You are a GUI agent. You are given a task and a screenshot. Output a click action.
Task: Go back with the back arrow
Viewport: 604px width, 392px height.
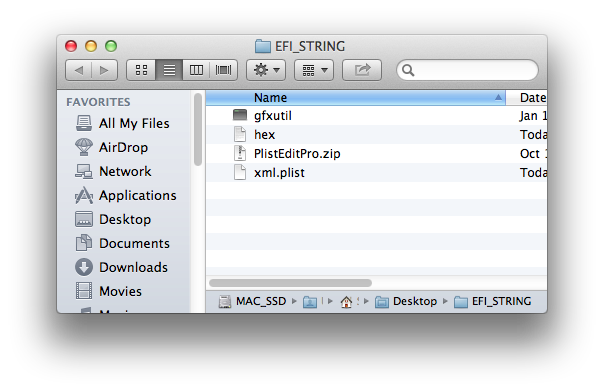click(x=79, y=70)
